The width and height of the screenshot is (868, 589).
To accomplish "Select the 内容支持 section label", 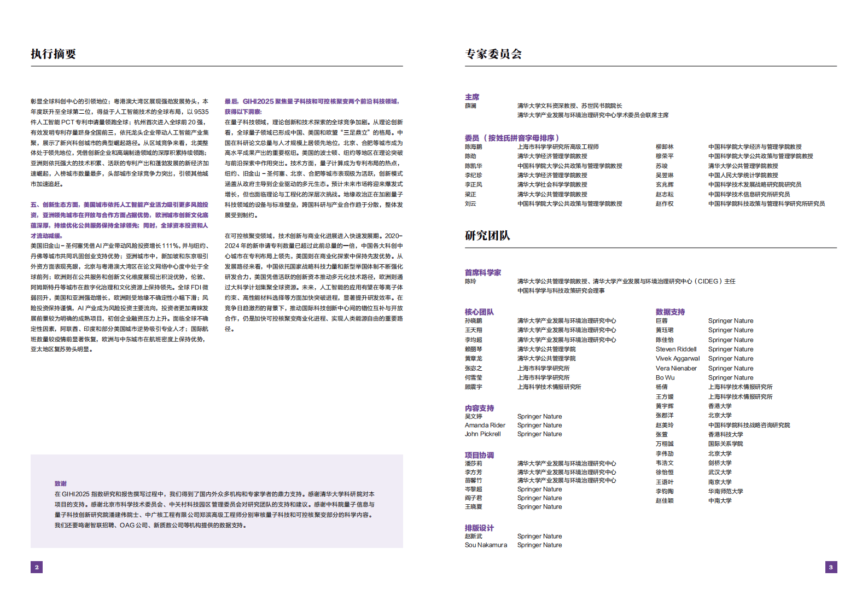I will pos(479,408).
